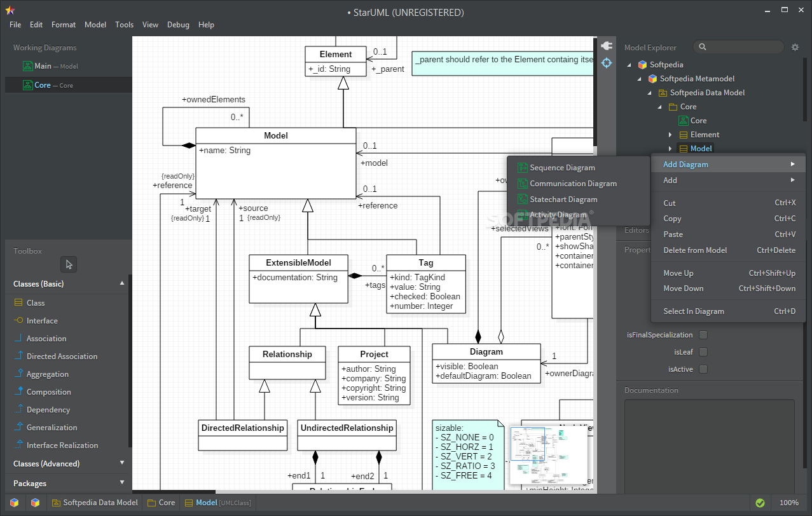Viewport: 812px width, 516px height.
Task: Click the Model class box in diagram
Action: click(x=276, y=163)
